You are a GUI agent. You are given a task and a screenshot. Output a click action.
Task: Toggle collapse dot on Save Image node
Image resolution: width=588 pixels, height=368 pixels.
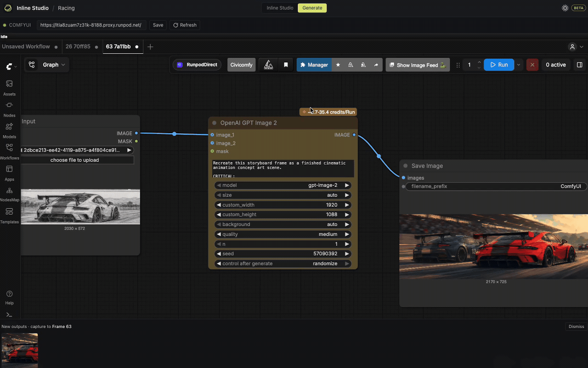coord(406,166)
